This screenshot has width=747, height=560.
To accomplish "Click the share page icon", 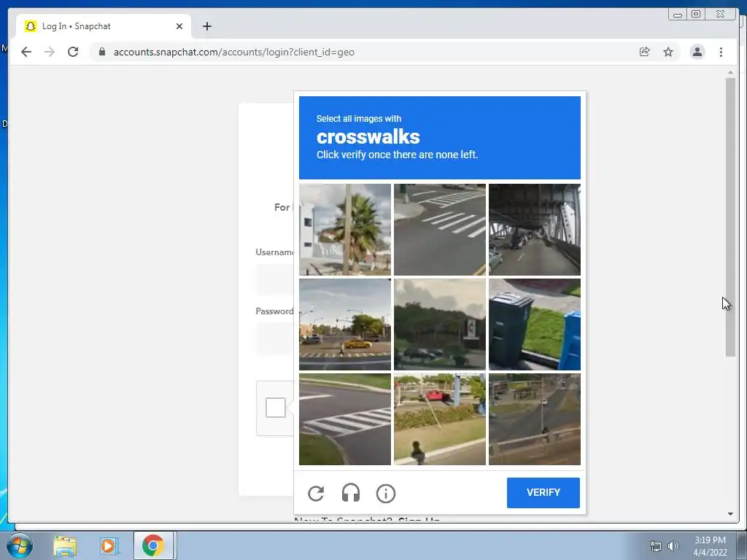I will 644,52.
